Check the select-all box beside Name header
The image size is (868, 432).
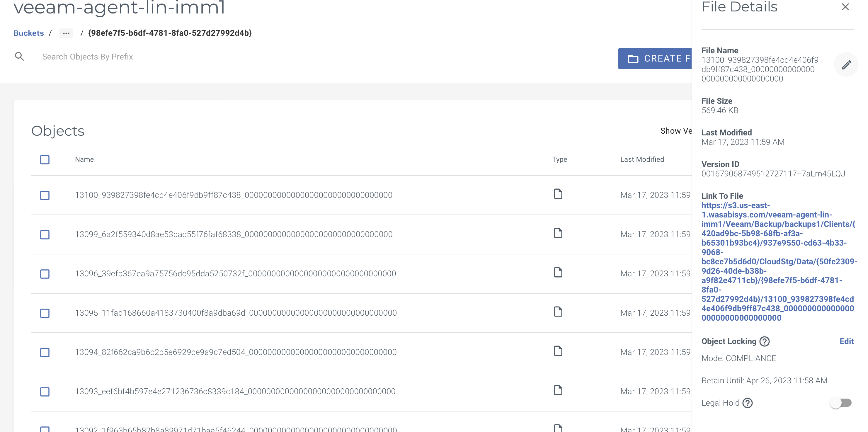[45, 159]
